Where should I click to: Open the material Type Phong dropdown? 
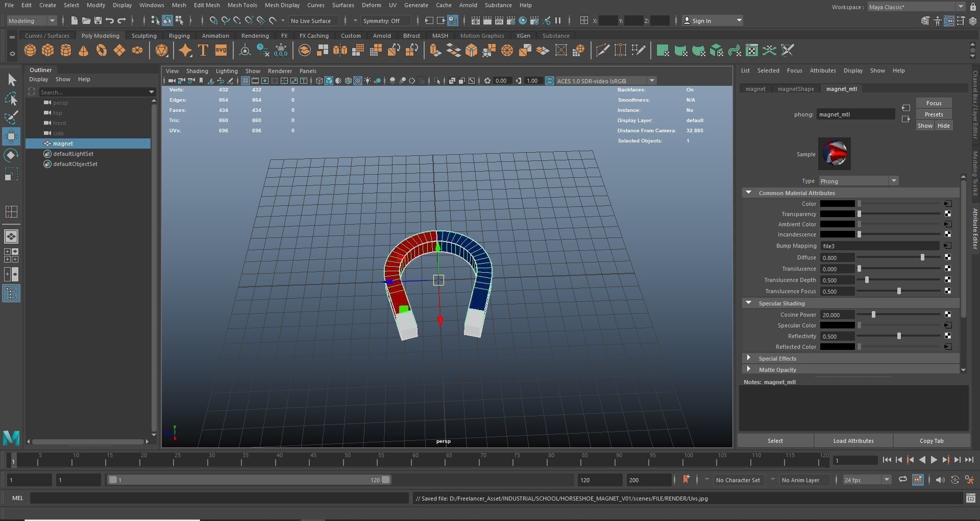pyautogui.click(x=859, y=181)
